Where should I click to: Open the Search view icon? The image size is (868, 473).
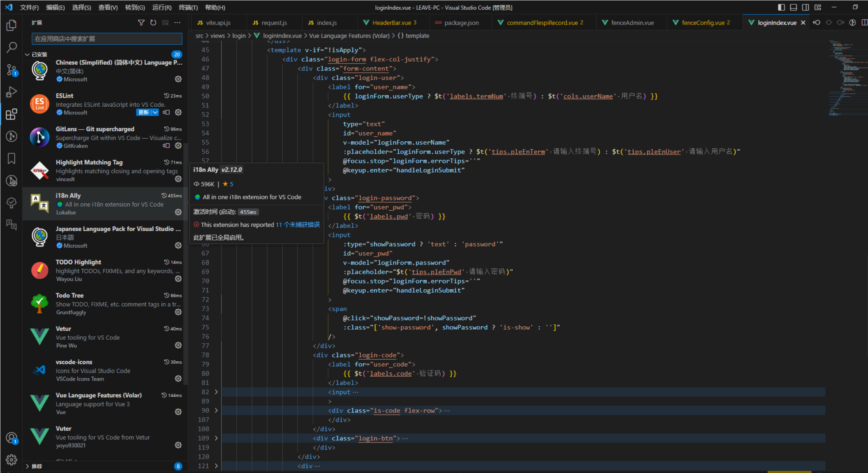[12, 47]
